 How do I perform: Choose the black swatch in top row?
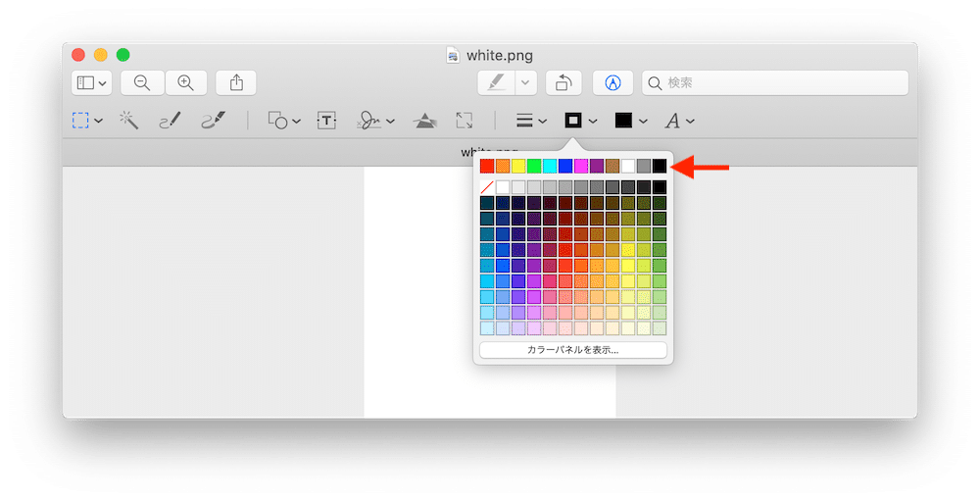pyautogui.click(x=660, y=166)
